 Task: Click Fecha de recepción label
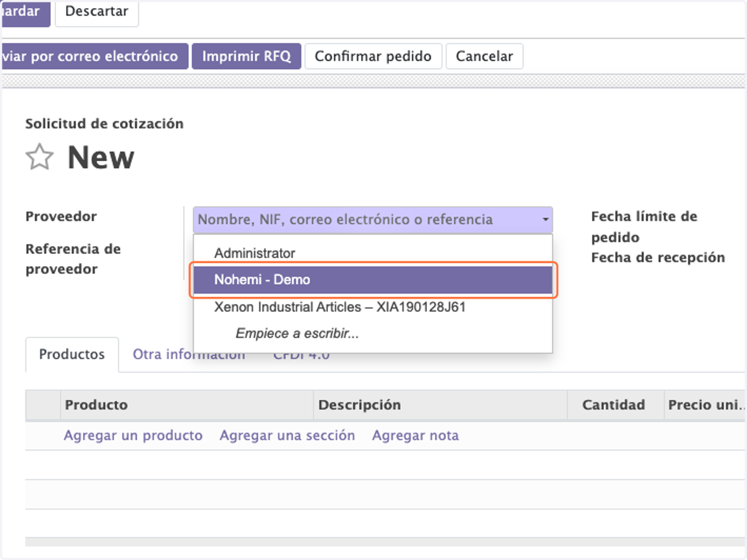[658, 258]
